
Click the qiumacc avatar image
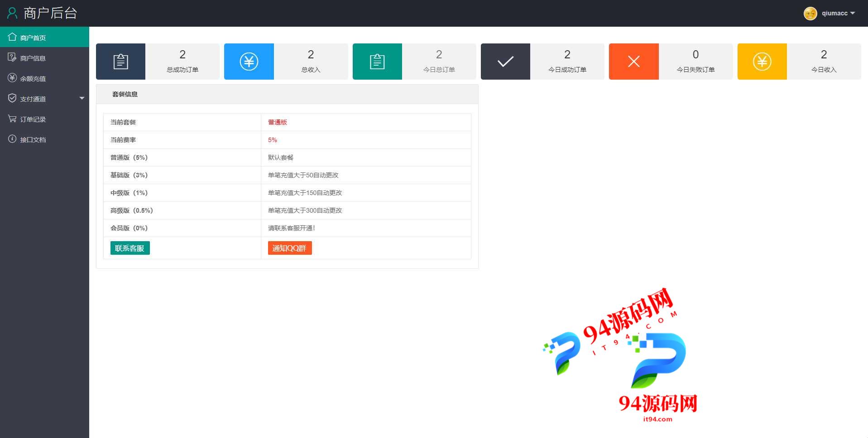click(x=810, y=13)
